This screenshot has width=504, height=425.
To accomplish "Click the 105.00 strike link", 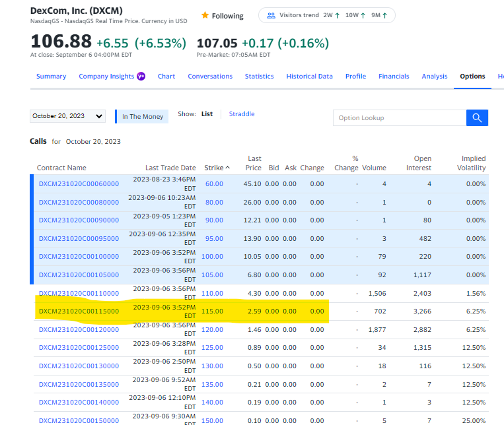I will (x=212, y=275).
